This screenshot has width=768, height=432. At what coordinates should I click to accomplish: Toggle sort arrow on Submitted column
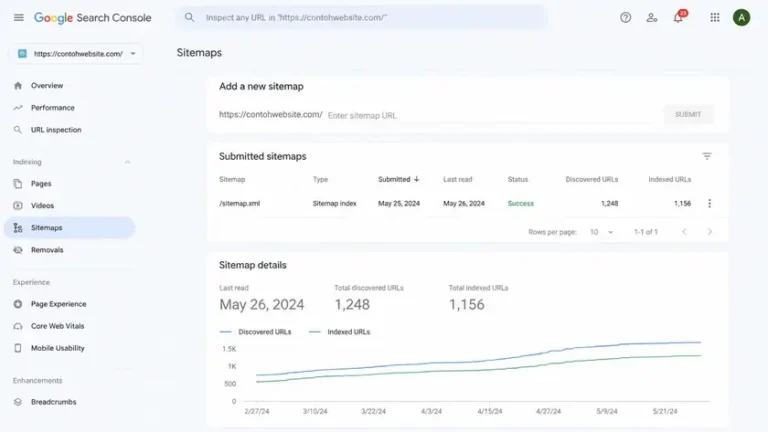416,179
